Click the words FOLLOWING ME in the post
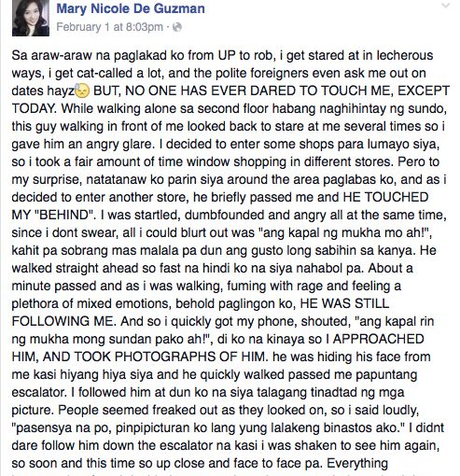This screenshot has width=460, height=476. [x=63, y=321]
